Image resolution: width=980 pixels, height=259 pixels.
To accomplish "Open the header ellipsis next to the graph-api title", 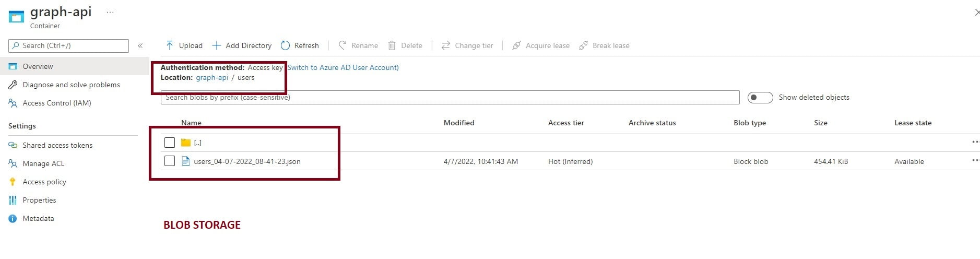I will pyautogui.click(x=110, y=13).
